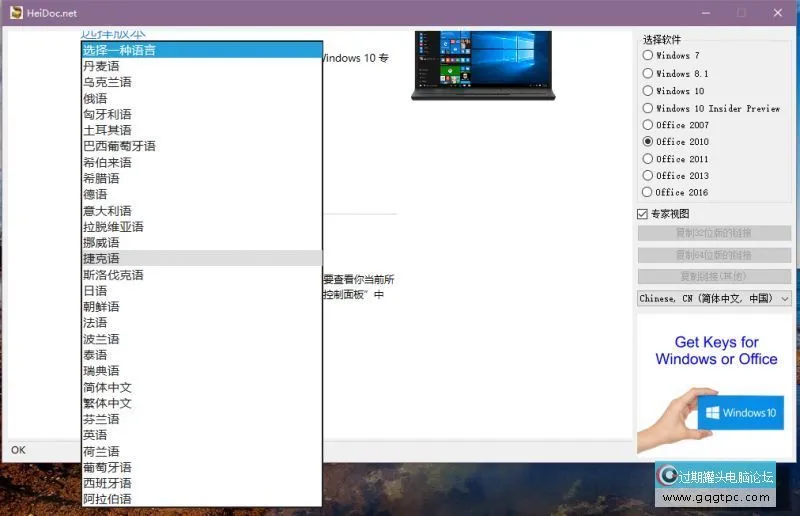
Task: Select the Office 2016 radio button
Action: pyautogui.click(x=648, y=192)
